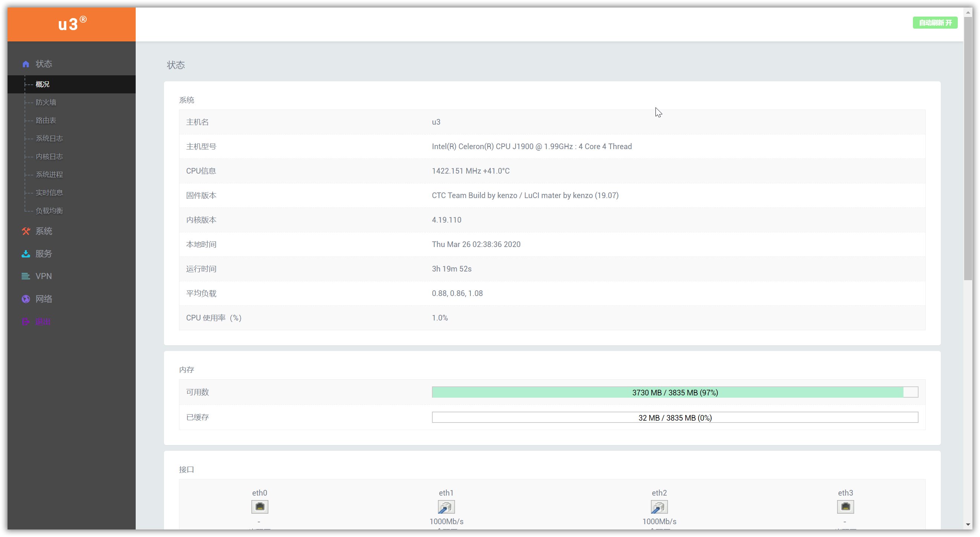Image resolution: width=980 pixels, height=537 pixels.
Task: Click the CPU信息 row label
Action: (201, 171)
